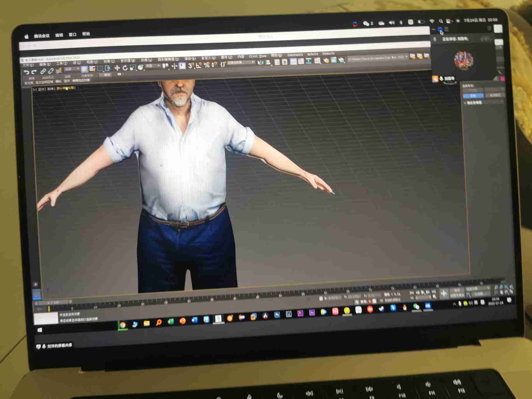Open the Material Editor icon
Viewport: 532px width, 399px height.
coord(317,61)
